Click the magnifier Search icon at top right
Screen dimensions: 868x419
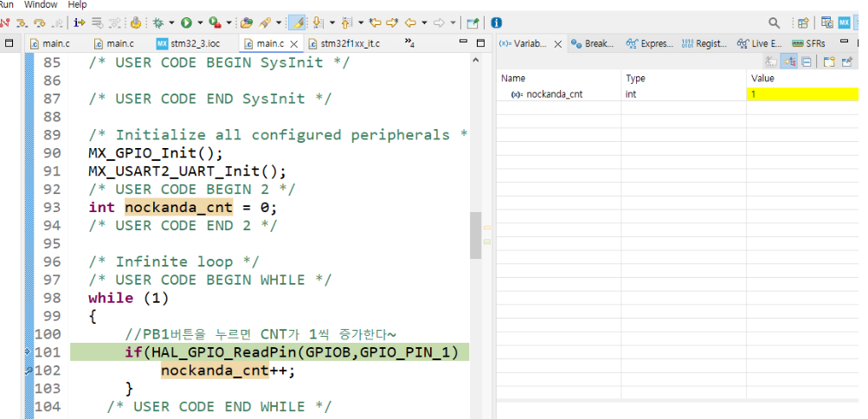(774, 23)
